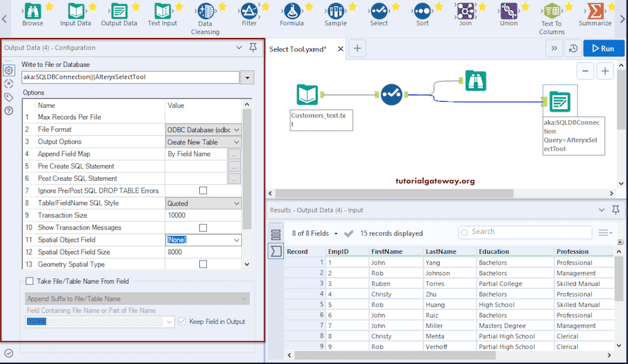Click the canvas zoom out button

click(x=585, y=70)
